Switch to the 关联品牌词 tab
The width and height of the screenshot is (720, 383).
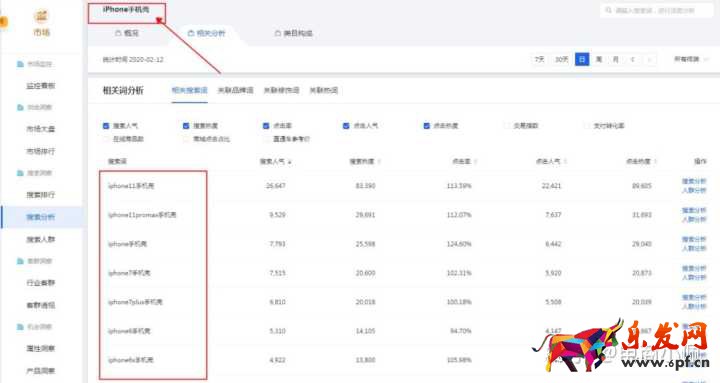[x=235, y=90]
